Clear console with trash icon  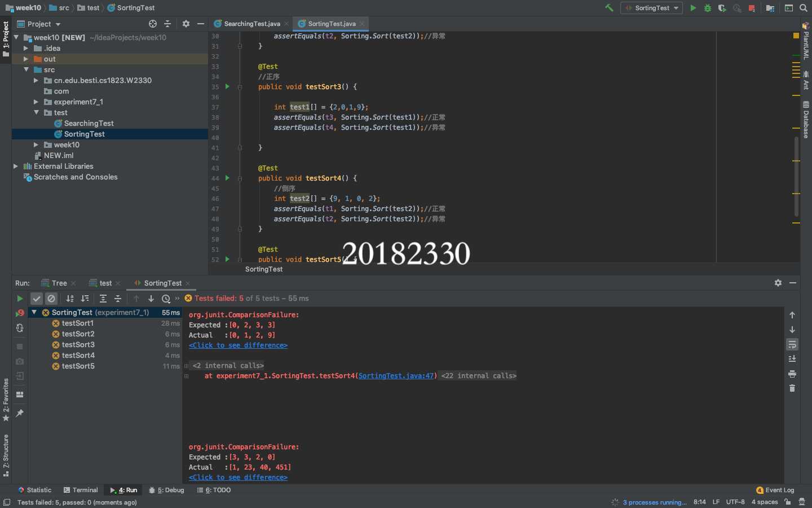(x=792, y=388)
